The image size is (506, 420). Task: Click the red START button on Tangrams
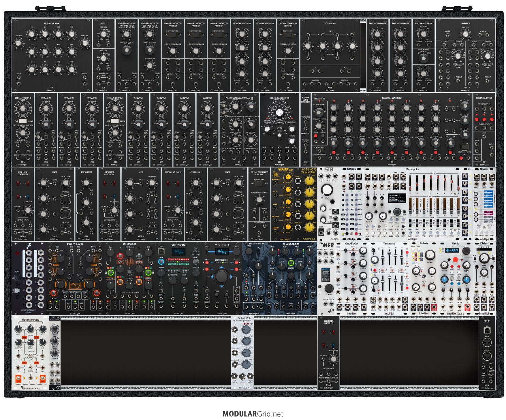coord(375,270)
